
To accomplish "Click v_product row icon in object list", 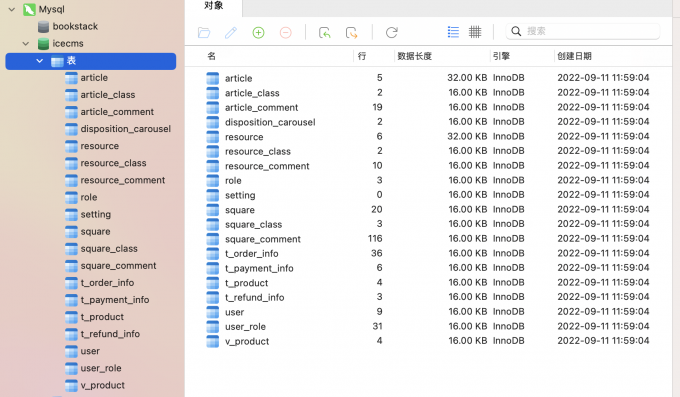I will click(212, 341).
